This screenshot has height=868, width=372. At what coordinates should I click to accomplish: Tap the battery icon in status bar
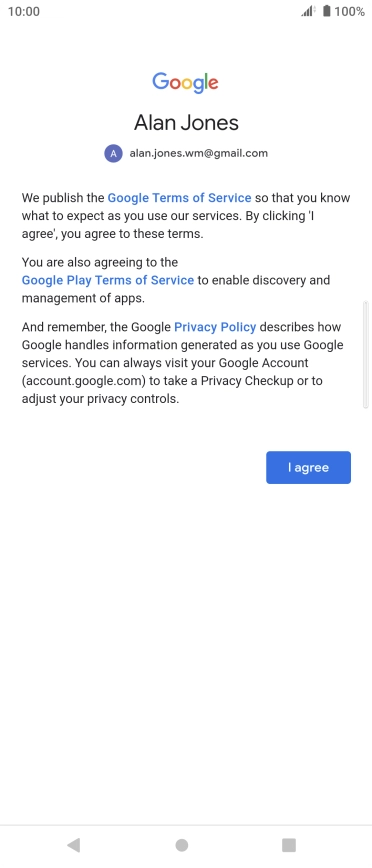pyautogui.click(x=327, y=11)
